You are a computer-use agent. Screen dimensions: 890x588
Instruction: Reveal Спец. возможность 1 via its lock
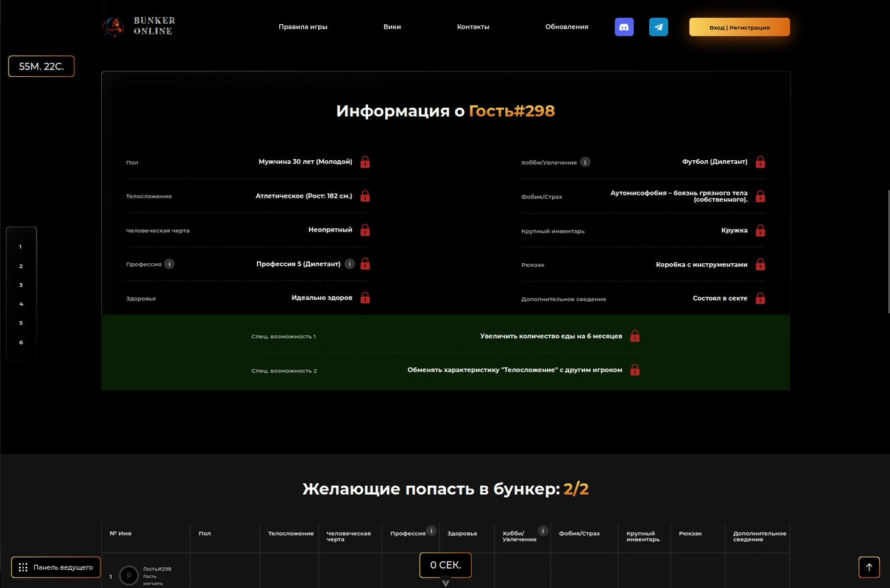pos(635,336)
